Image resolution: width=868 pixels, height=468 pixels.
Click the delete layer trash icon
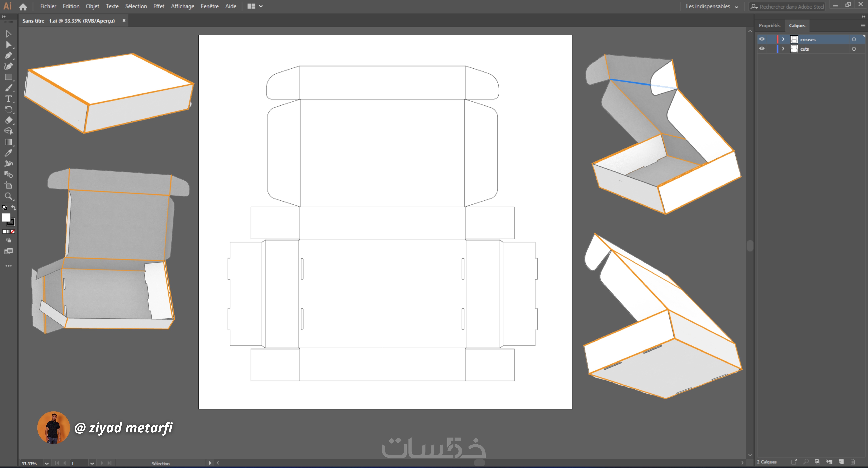[852, 462]
